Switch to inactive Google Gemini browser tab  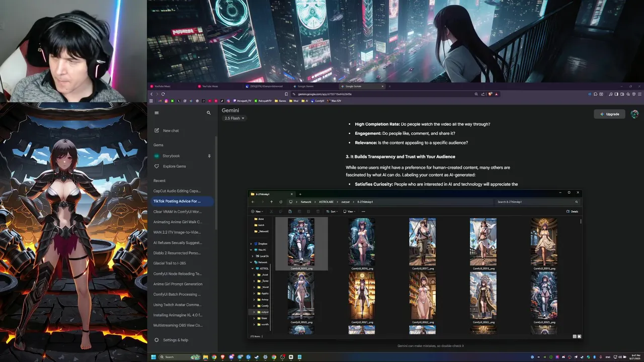click(314, 86)
